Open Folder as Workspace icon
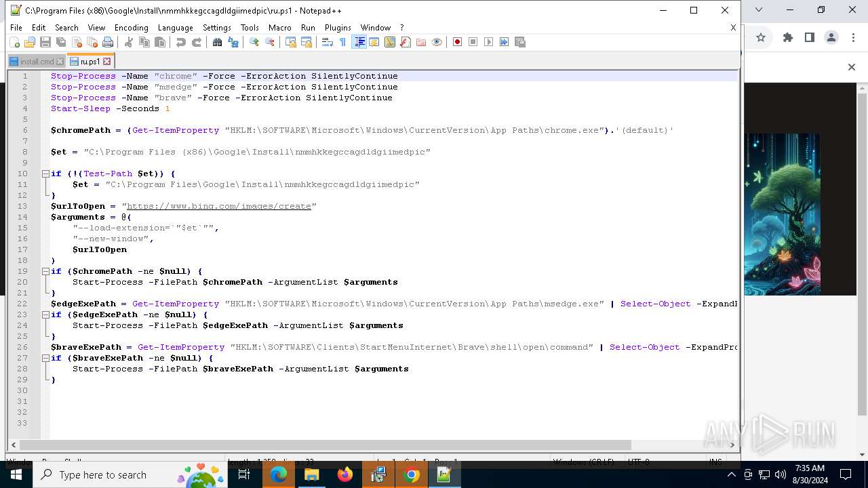Viewport: 868px width, 488px height. tap(421, 42)
